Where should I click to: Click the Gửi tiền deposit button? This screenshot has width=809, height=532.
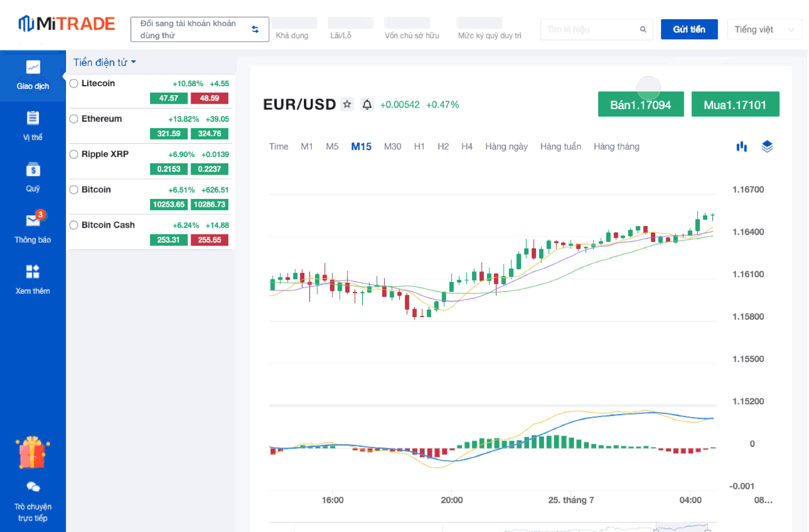click(689, 29)
